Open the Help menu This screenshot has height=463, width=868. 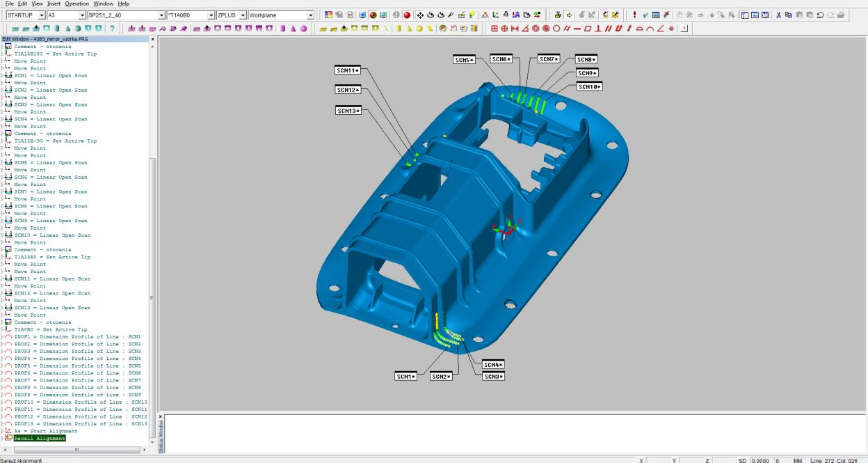pyautogui.click(x=123, y=3)
